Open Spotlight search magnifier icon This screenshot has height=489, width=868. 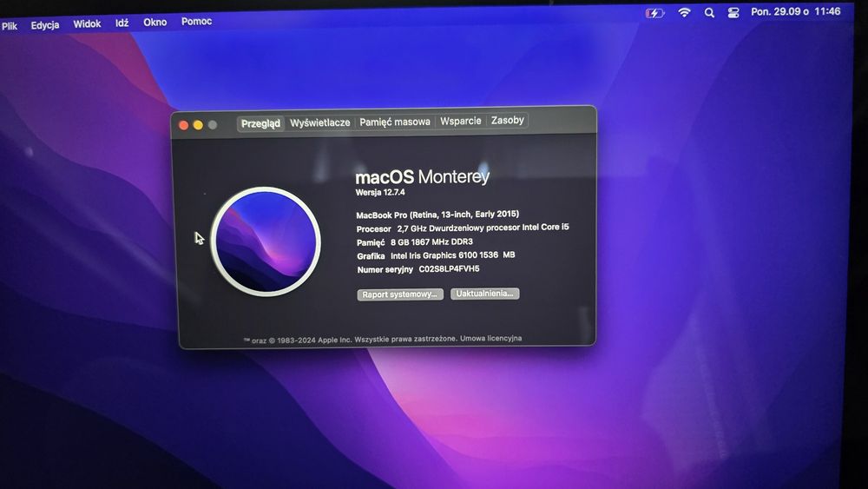(709, 12)
